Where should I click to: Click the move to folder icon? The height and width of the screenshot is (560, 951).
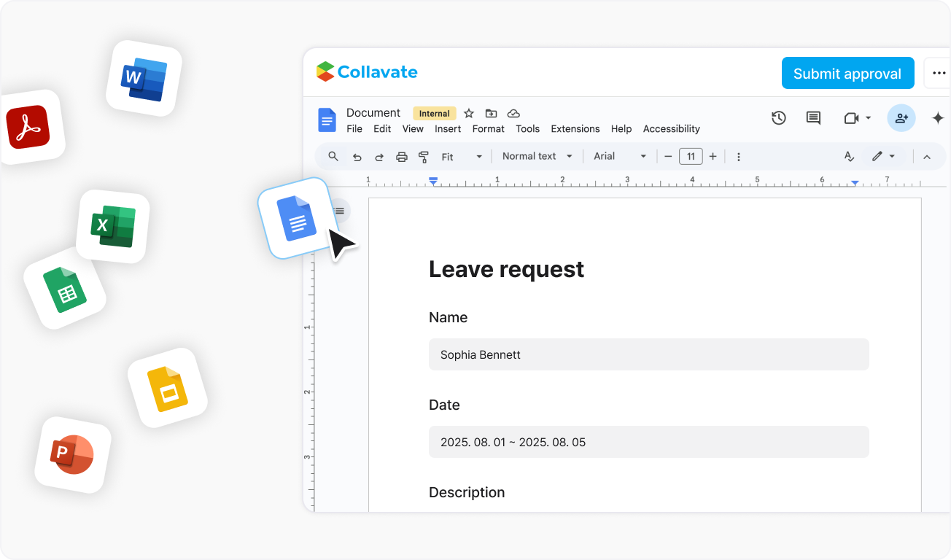[491, 113]
